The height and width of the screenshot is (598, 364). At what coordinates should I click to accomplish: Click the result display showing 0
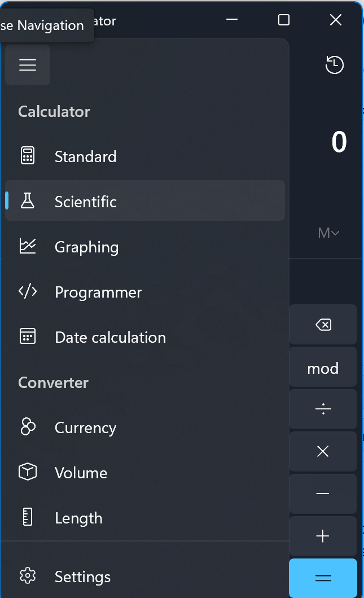pyautogui.click(x=339, y=142)
